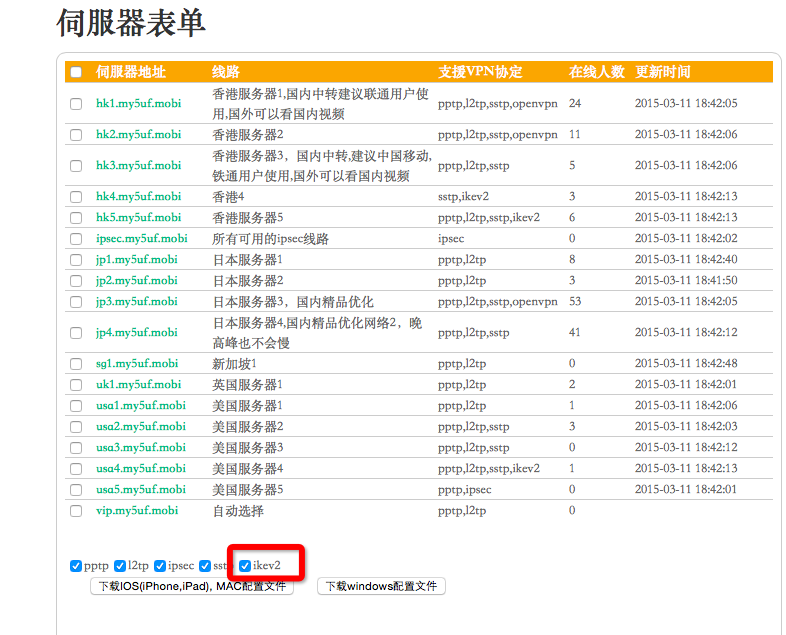Viewport: 786px width, 635px height.
Task: Tick the checkbox for hk1.my5uf.mobi
Action: pos(76,103)
